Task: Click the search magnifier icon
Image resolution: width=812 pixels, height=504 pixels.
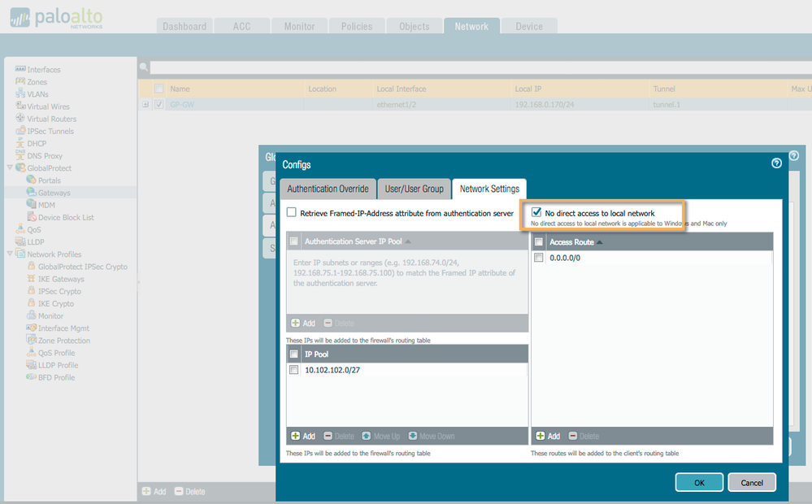Action: point(144,67)
